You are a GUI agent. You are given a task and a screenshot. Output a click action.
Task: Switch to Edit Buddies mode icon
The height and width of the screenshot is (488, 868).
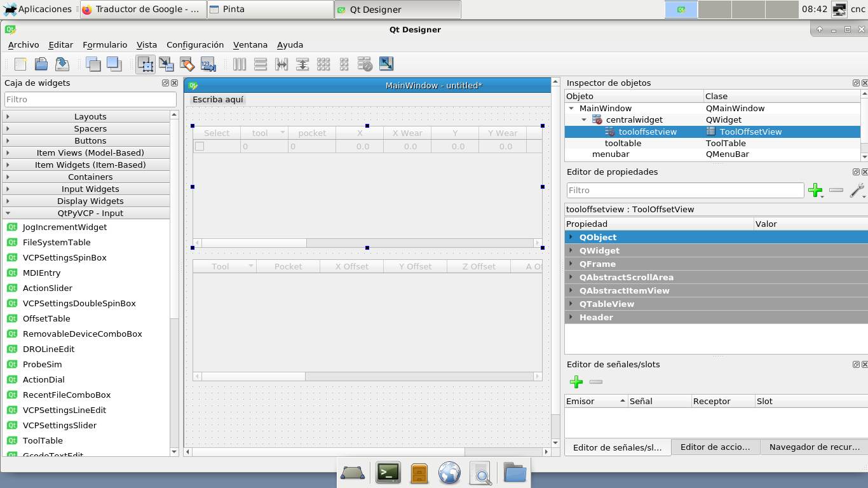(187, 64)
